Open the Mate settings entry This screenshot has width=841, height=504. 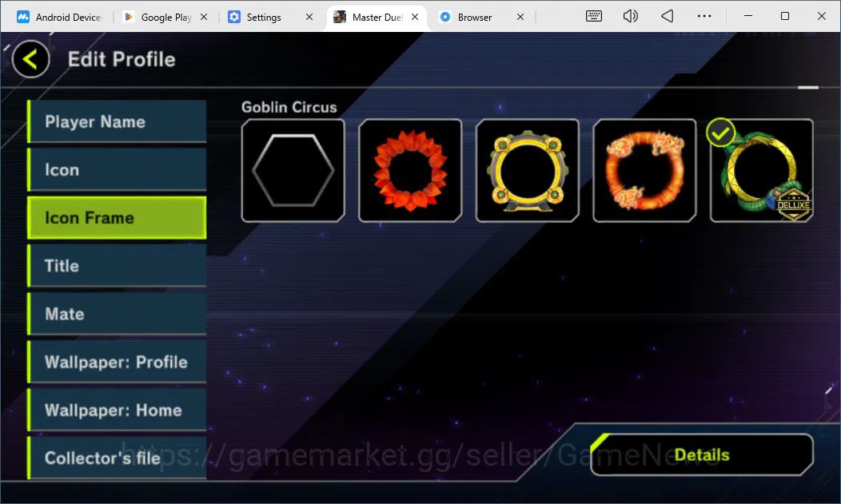click(x=117, y=314)
